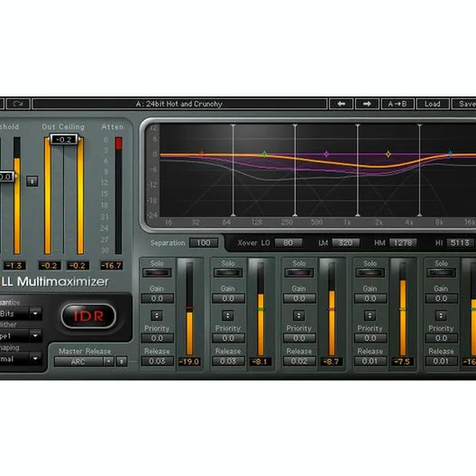Solo the band with meter reading -7.5
Screen dimensions: 476x476
(370, 272)
